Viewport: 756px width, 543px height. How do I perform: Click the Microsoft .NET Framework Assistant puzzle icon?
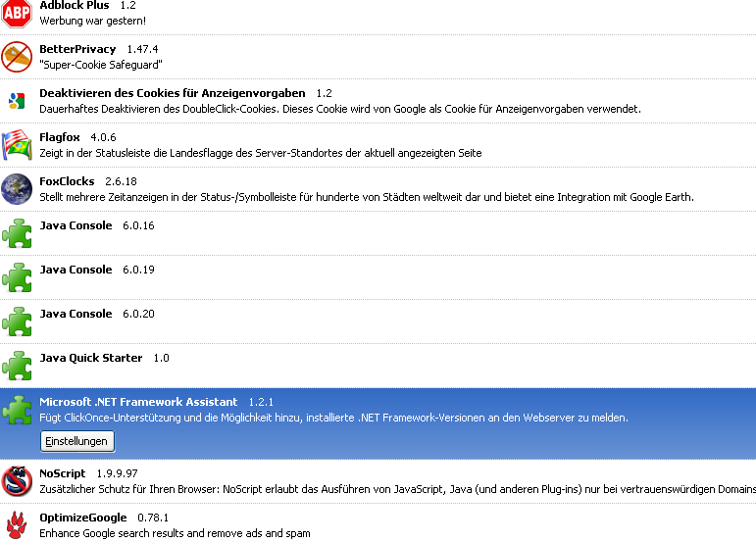(x=17, y=410)
